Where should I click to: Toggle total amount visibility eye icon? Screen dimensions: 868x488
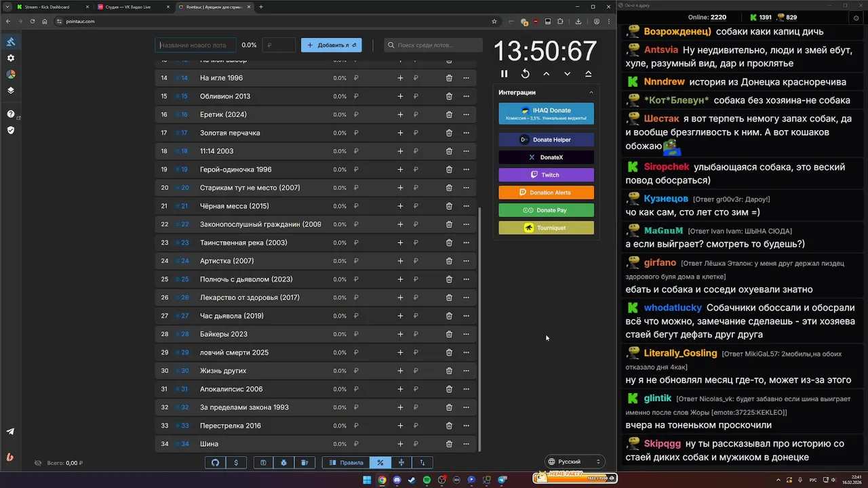(38, 463)
